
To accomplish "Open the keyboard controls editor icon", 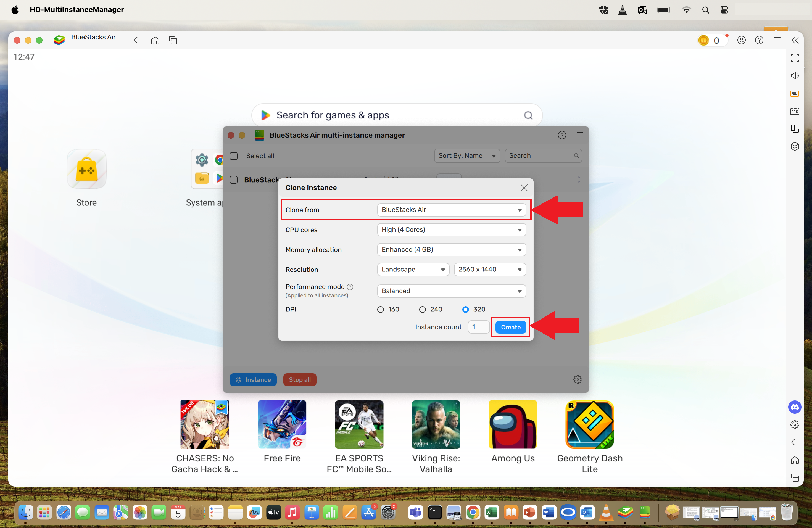I will 795,93.
